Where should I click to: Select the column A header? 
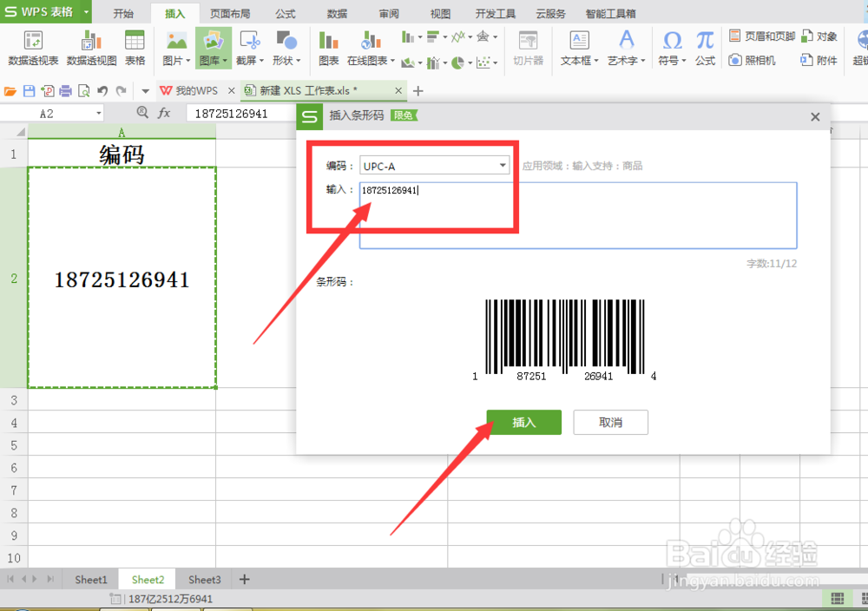tap(122, 132)
